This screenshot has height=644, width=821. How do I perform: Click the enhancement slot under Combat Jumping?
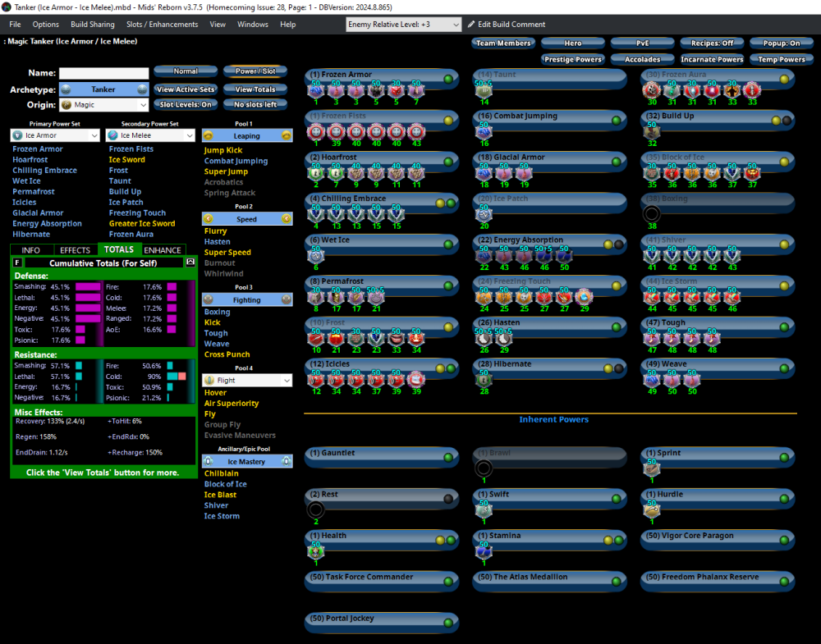tap(484, 131)
